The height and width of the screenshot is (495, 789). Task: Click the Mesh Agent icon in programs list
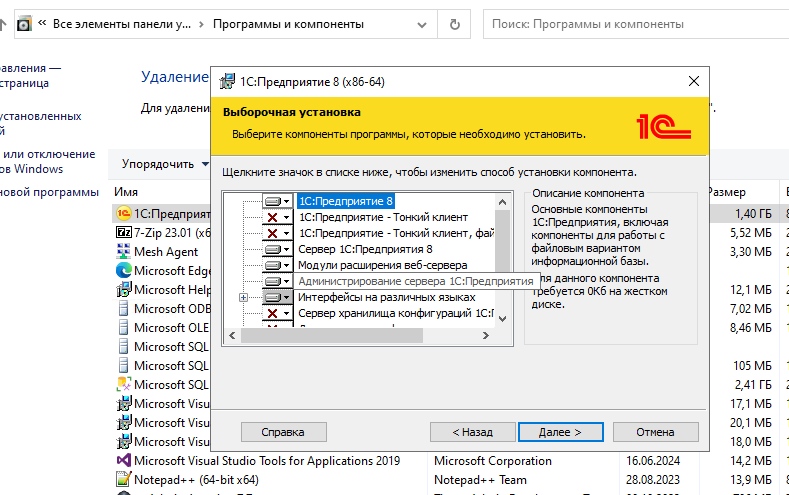pos(123,251)
